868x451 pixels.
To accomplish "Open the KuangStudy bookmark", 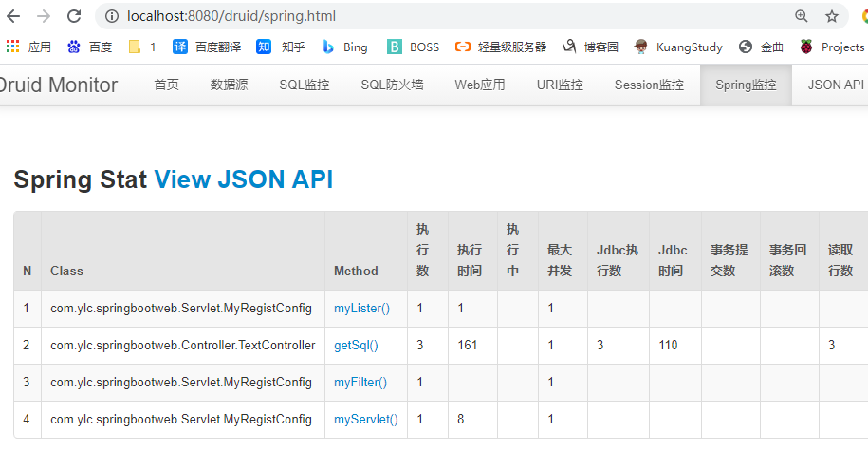I will [678, 47].
